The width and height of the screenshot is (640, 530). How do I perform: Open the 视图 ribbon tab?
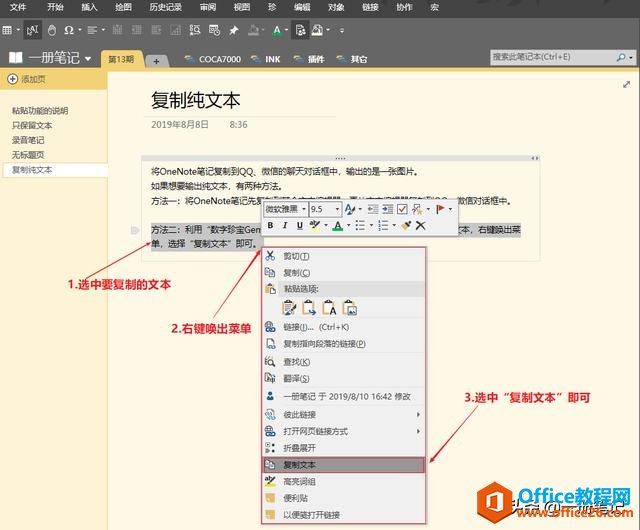pos(242,7)
